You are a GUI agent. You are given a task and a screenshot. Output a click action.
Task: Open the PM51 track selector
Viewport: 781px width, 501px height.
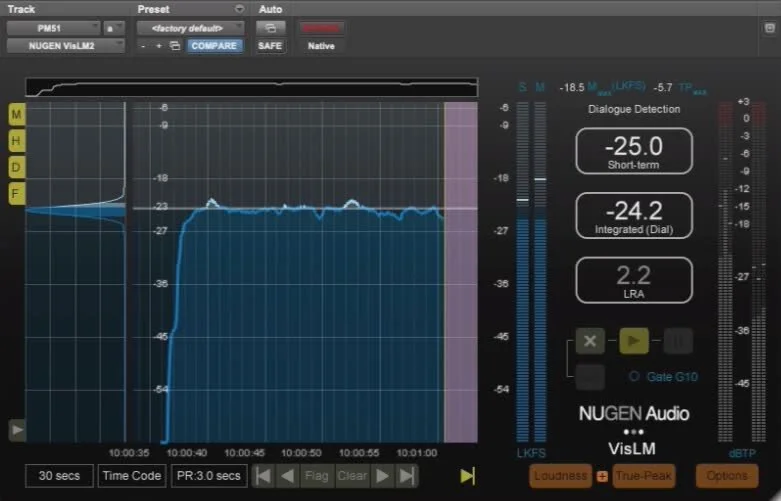[53, 28]
